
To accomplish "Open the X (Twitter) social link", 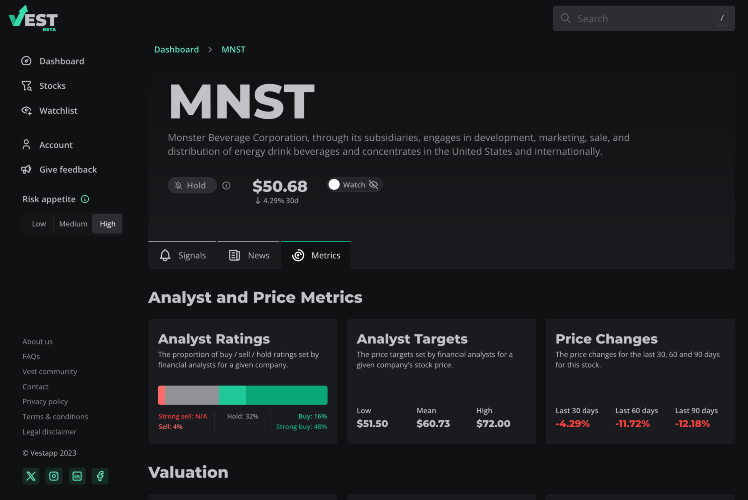I will (31, 476).
